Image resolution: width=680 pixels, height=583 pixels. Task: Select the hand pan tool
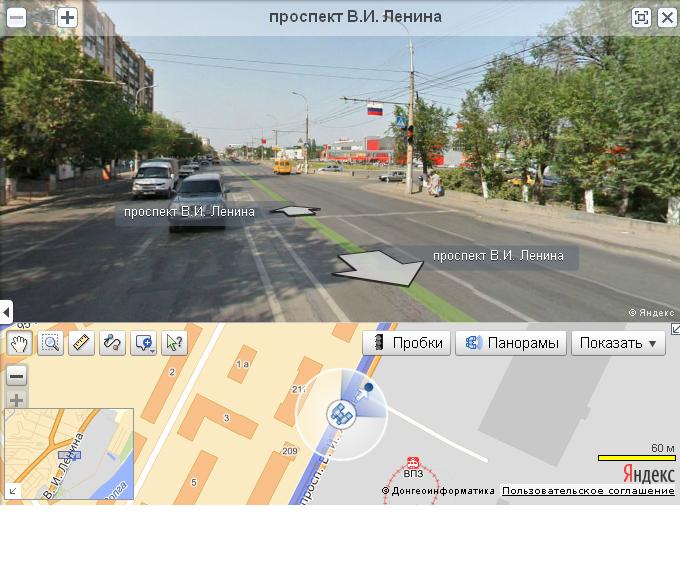click(x=20, y=344)
